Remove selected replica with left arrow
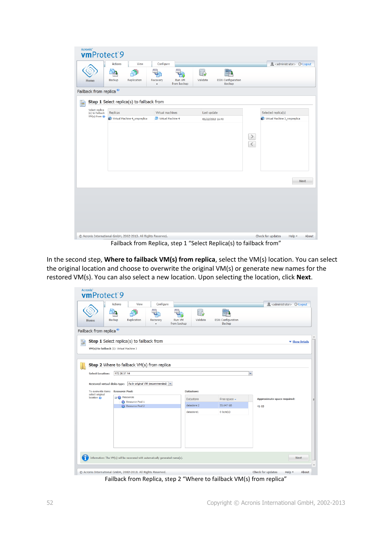 (252, 144)
